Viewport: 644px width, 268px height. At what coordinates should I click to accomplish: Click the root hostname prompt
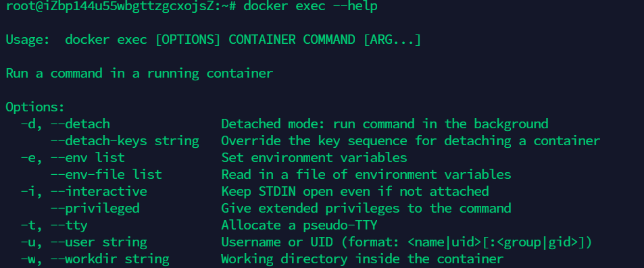120,6
